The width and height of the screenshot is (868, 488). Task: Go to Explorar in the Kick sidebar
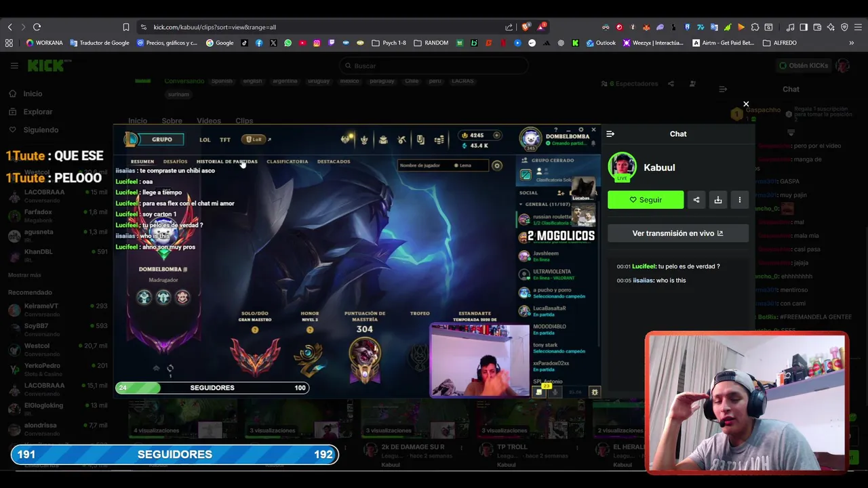tap(38, 112)
